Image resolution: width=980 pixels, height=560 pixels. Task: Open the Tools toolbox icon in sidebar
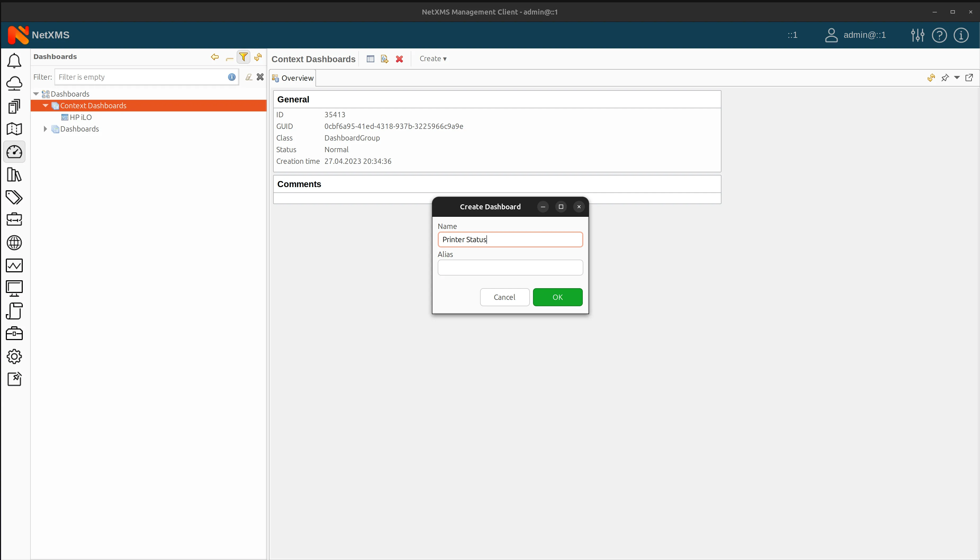(15, 333)
